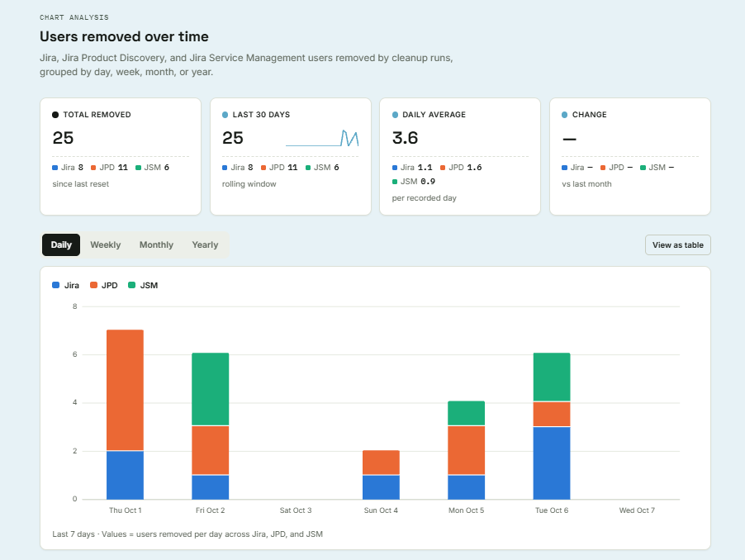Select the blue Jira segment of Sun Oct 4 bar
The image size is (745, 560).
tap(381, 487)
